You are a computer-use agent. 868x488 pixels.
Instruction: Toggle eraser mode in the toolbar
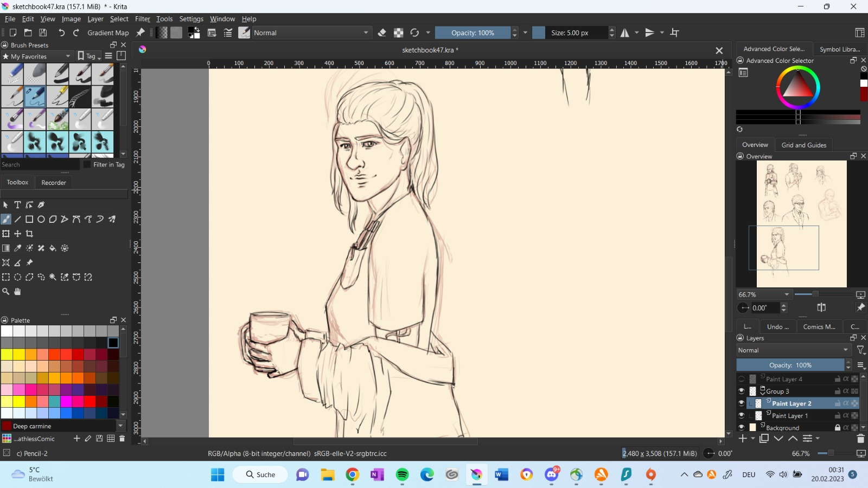coord(382,33)
